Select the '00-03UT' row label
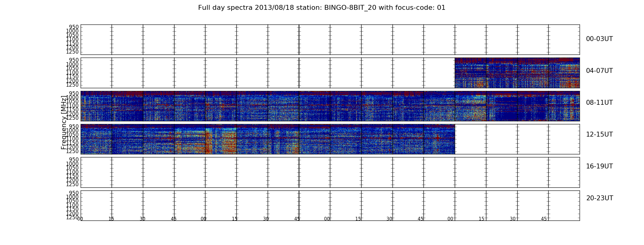Screen dimensions: 644x245 tap(599, 39)
